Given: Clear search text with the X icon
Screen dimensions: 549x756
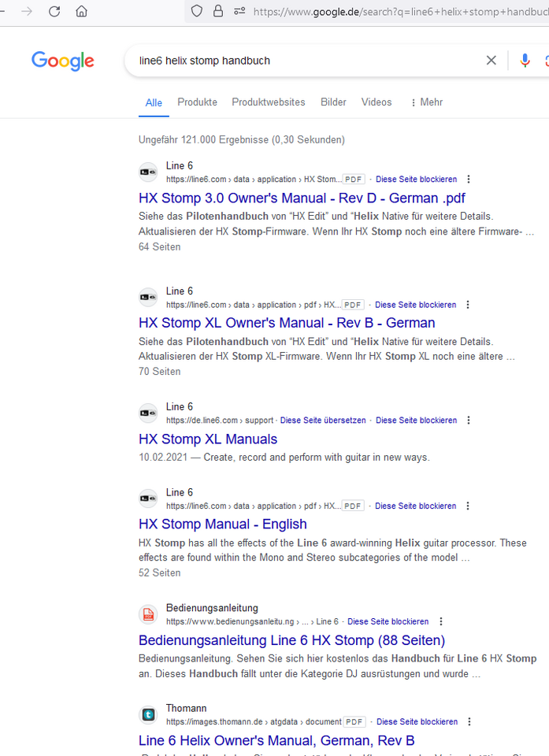Looking at the screenshot, I should click(492, 61).
